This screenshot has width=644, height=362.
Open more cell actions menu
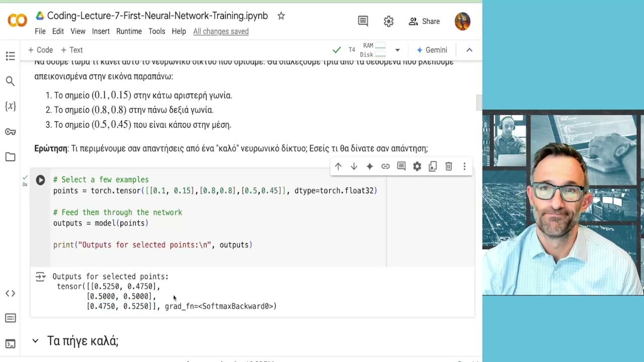pos(464,166)
